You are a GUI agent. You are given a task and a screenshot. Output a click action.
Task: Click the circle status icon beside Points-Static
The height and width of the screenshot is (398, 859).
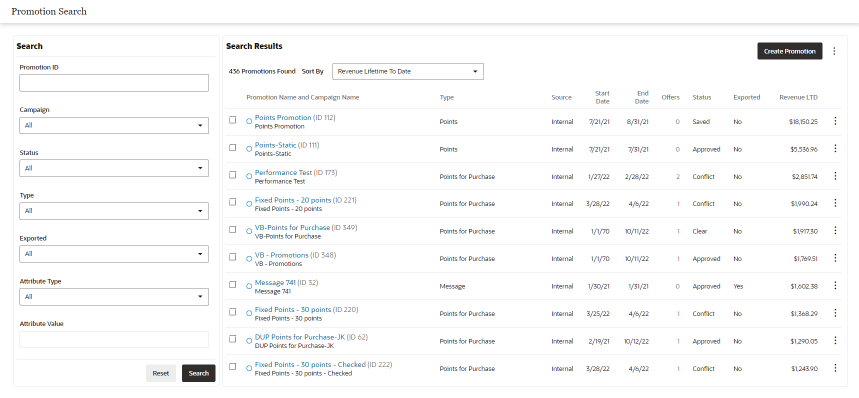(249, 149)
